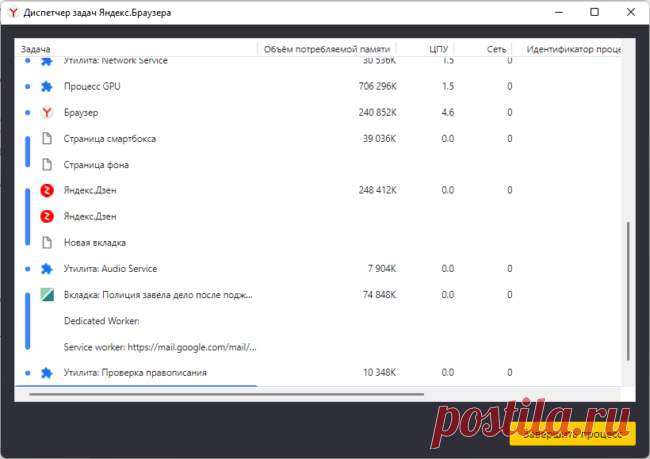The width and height of the screenshot is (650, 459).
Task: Click the puzzle icon next to Процесс GPU
Action: (47, 86)
